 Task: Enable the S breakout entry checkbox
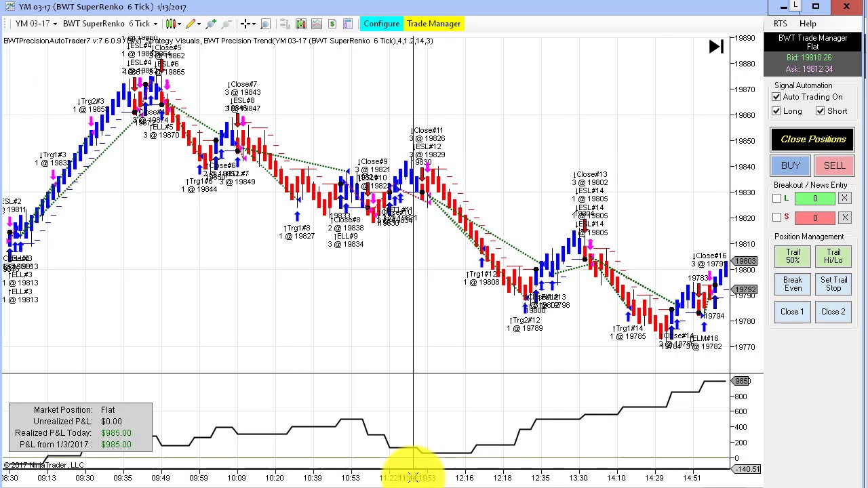pos(777,218)
